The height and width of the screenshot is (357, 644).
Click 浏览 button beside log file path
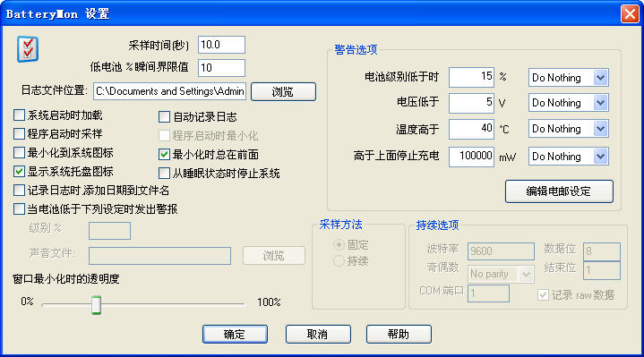283,91
